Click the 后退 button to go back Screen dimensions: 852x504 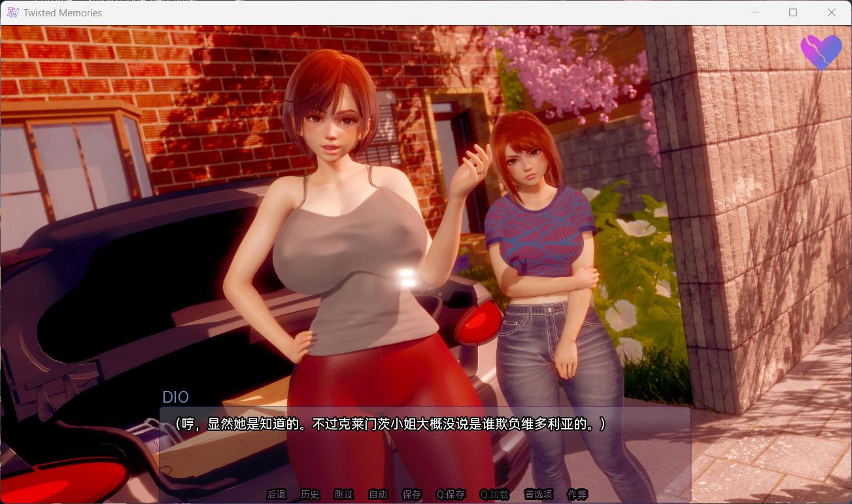[275, 495]
